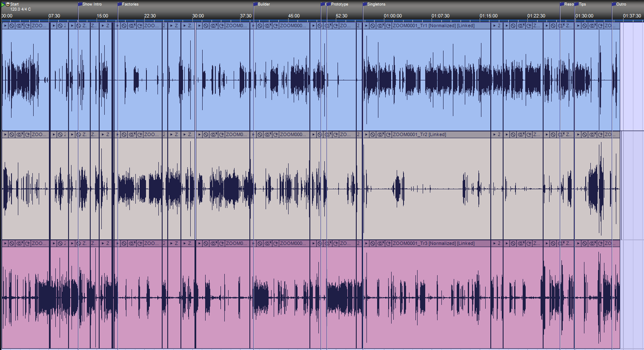644x350 pixels.
Task: Mute the pink-track ZOOM000... clip
Action: tap(260, 243)
